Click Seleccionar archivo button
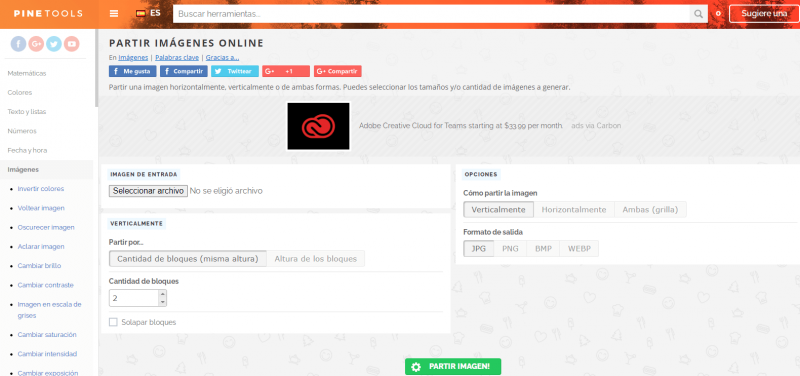This screenshot has height=376, width=800. tap(148, 191)
